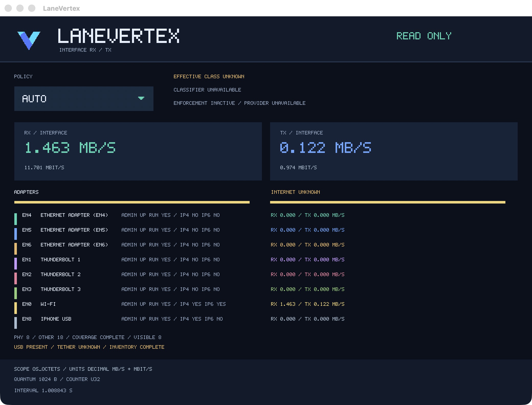Viewport: 532px width, 405px height.
Task: Click the RX 1.463 / TX 0.122 MB/S row rate
Action: coord(307,304)
